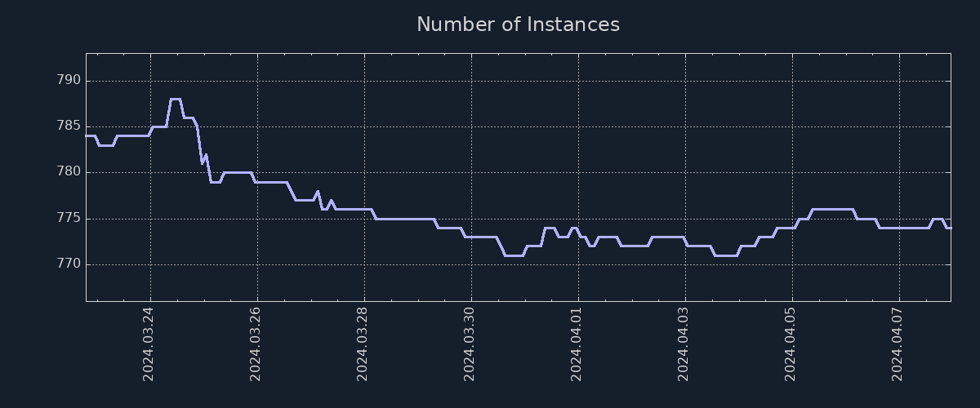Click the 790 y-axis label
This screenshot has width=980, height=408.
pyautogui.click(x=69, y=81)
